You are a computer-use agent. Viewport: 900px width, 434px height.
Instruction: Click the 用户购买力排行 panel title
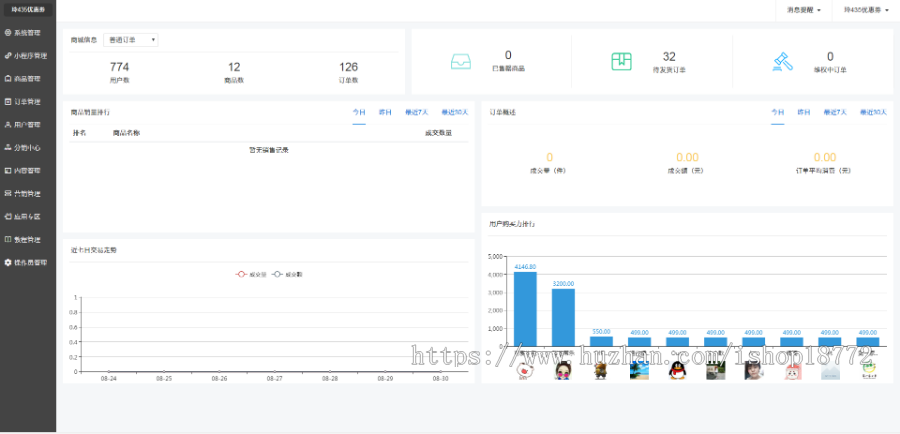[512, 224]
